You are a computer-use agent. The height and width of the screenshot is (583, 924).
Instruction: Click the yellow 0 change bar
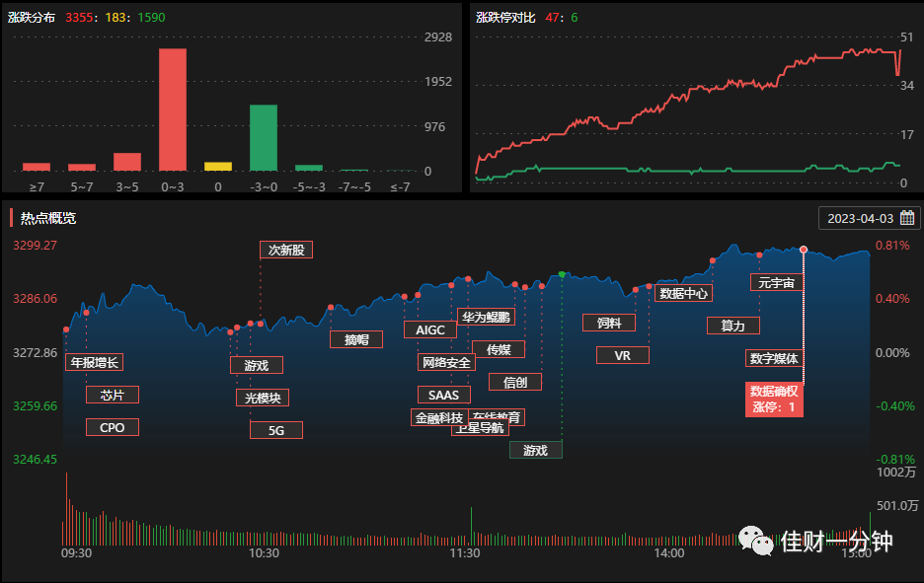coord(218,167)
